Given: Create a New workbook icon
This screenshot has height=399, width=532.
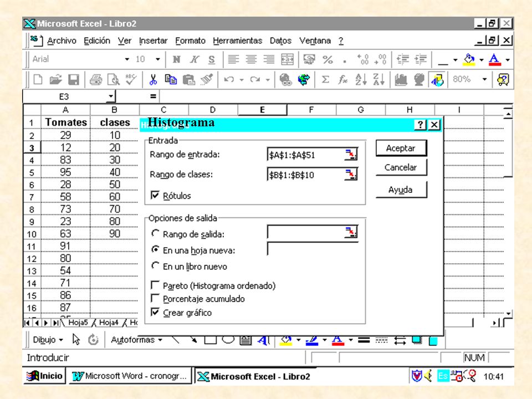Looking at the screenshot, I should coord(38,80).
